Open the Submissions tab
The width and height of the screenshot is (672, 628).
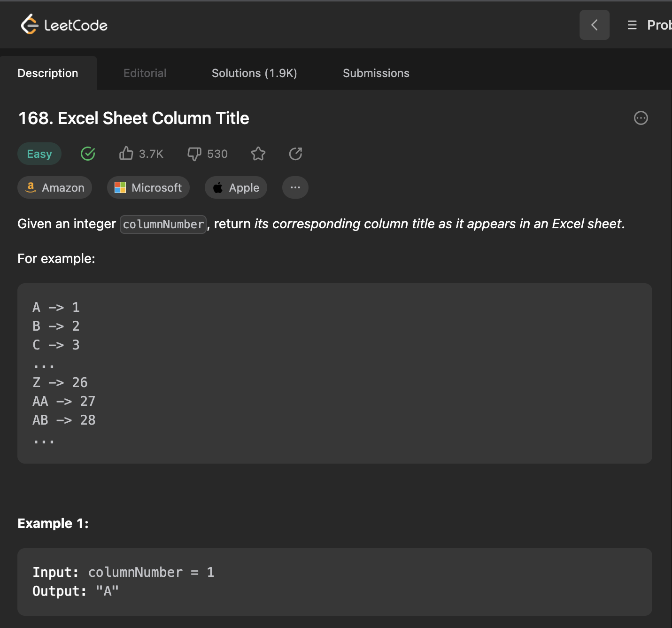pyautogui.click(x=376, y=73)
